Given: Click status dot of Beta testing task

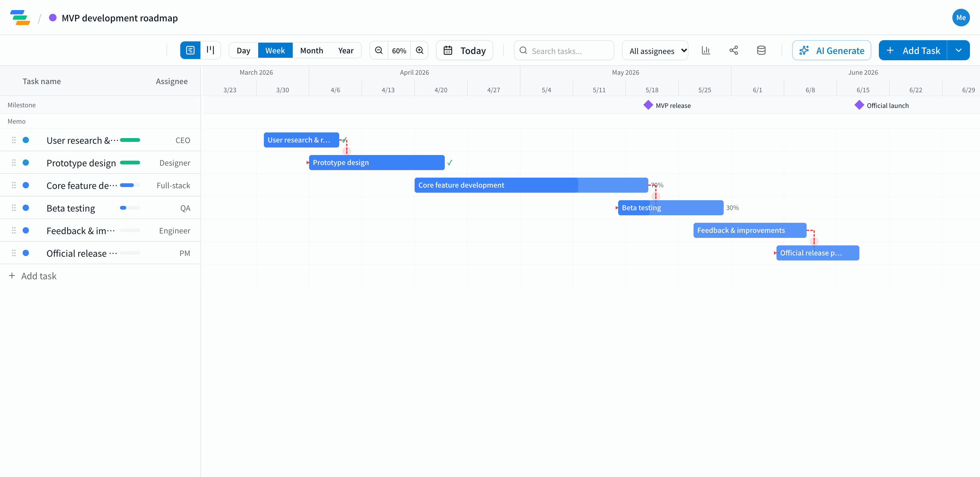Looking at the screenshot, I should [x=26, y=208].
